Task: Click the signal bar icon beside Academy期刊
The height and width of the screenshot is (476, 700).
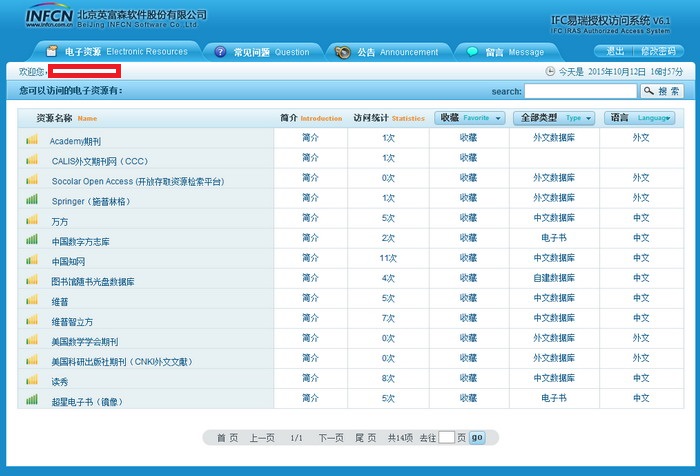Action: (32, 141)
